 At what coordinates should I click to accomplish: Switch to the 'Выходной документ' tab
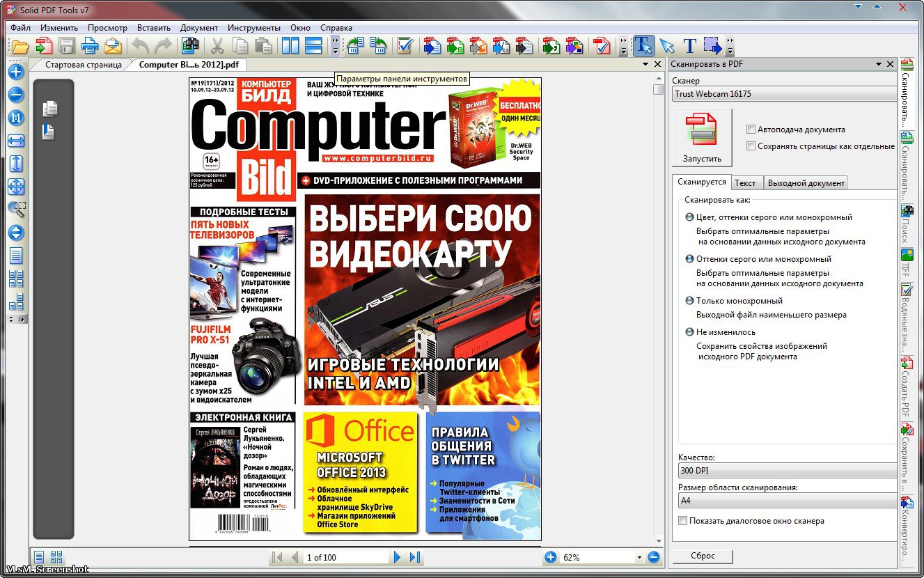(806, 182)
